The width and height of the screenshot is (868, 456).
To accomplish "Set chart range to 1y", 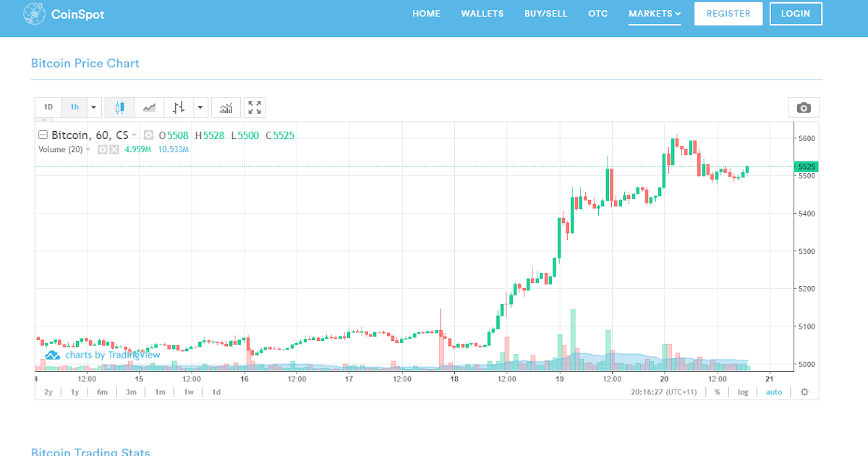I will pyautogui.click(x=75, y=392).
